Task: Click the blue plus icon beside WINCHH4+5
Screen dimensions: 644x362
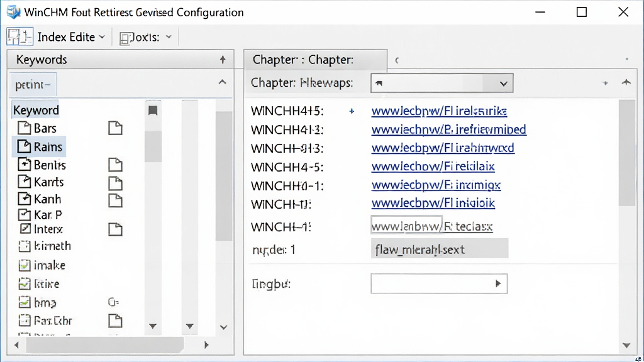Action: pos(352,111)
